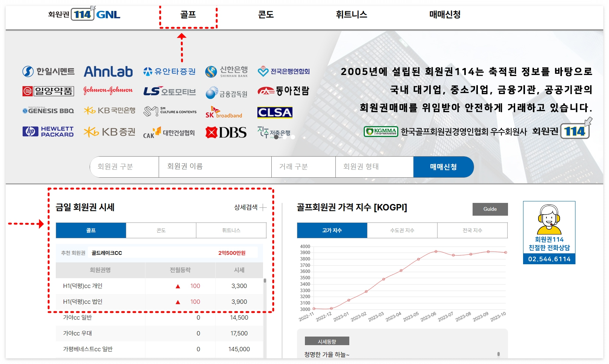Click the 회원권 이름 input field
This screenshot has height=364, width=609.
click(x=215, y=167)
